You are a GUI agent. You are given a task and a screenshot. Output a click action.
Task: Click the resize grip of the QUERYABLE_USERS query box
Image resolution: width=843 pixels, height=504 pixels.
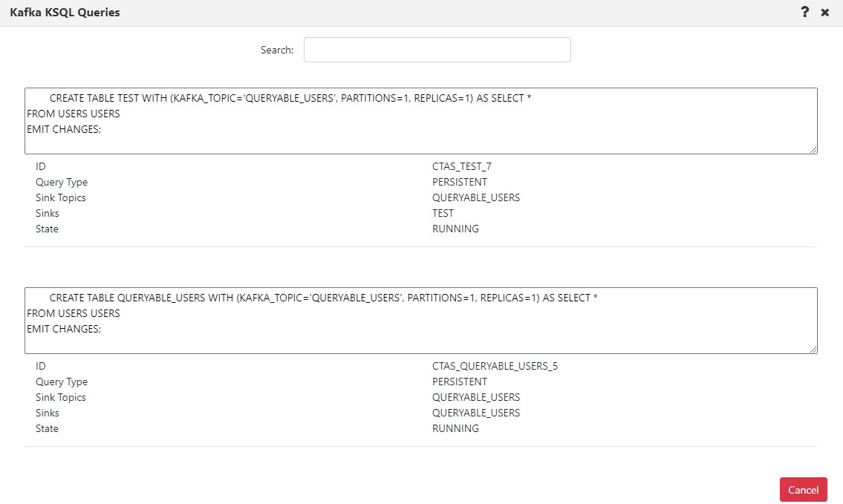pos(813,349)
